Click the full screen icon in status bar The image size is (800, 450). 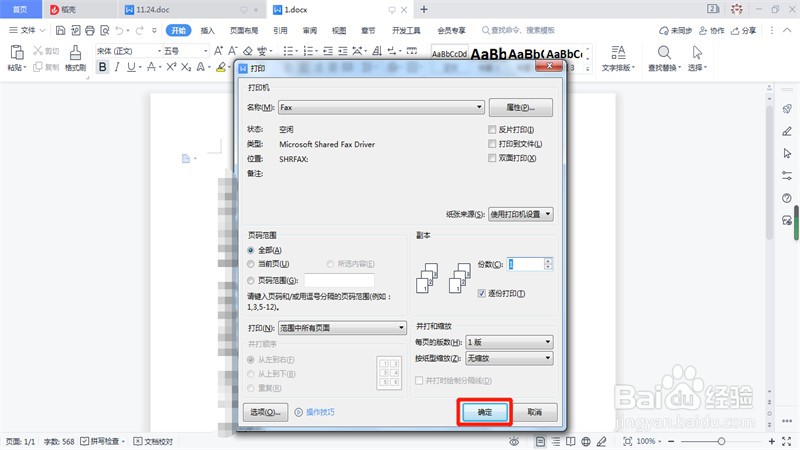coord(786,441)
